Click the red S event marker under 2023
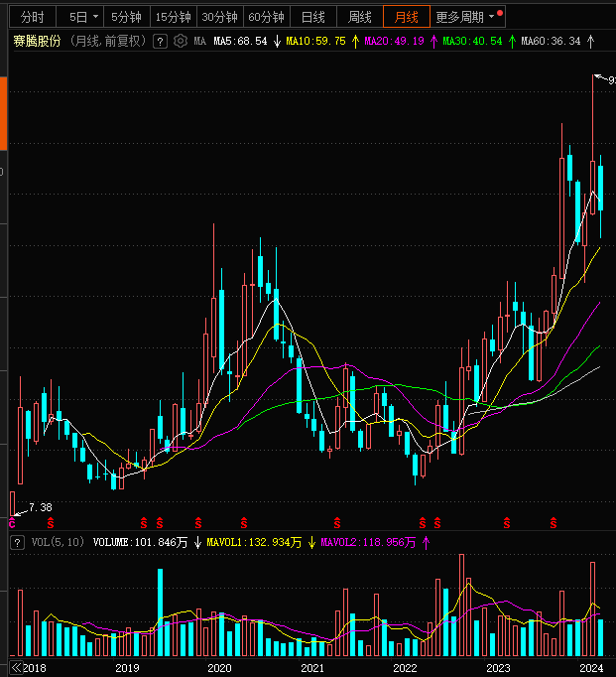This screenshot has height=677, width=616. [507, 522]
